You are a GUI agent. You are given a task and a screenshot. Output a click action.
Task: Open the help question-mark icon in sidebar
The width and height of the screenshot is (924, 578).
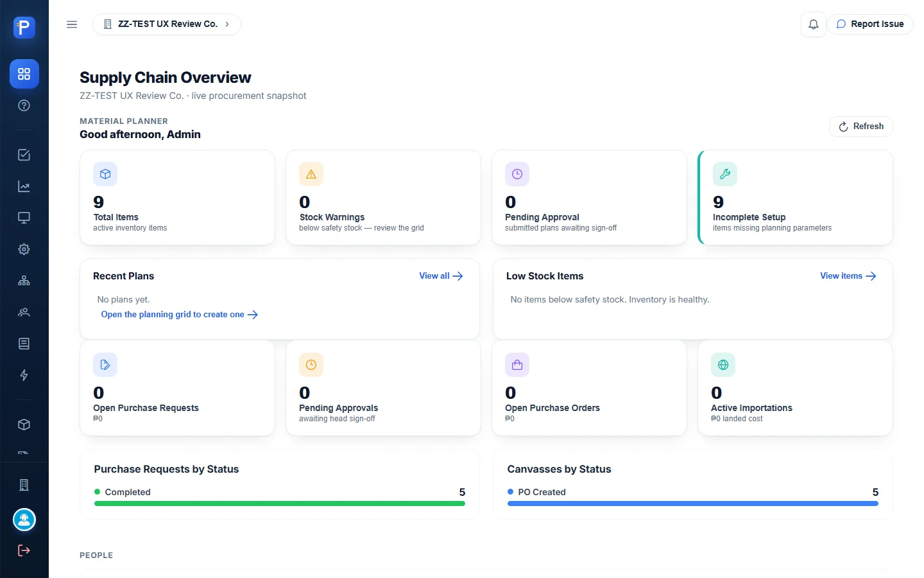(x=24, y=105)
